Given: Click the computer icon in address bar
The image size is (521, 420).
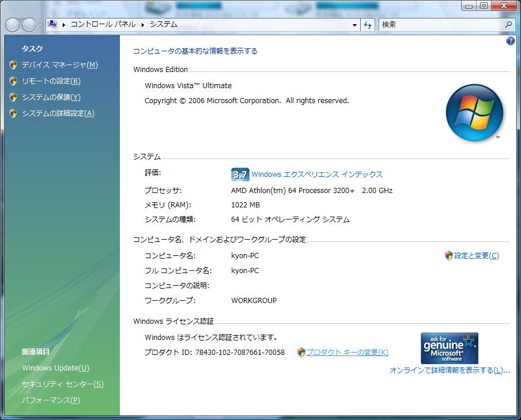Looking at the screenshot, I should pyautogui.click(x=52, y=24).
